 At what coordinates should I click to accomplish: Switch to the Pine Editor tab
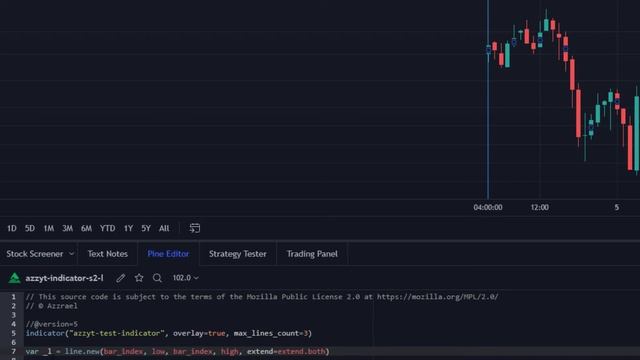(x=168, y=254)
